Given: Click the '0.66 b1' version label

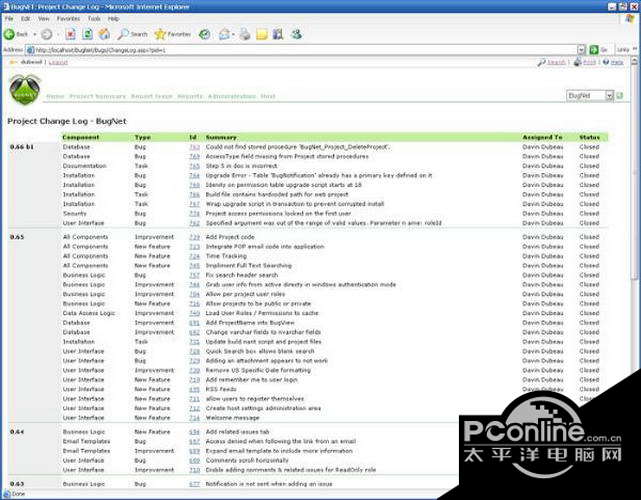Looking at the screenshot, I should coord(22,147).
